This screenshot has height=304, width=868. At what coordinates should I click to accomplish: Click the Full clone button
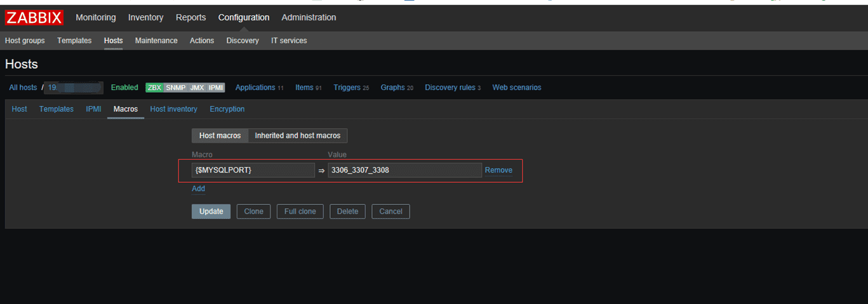coord(300,211)
